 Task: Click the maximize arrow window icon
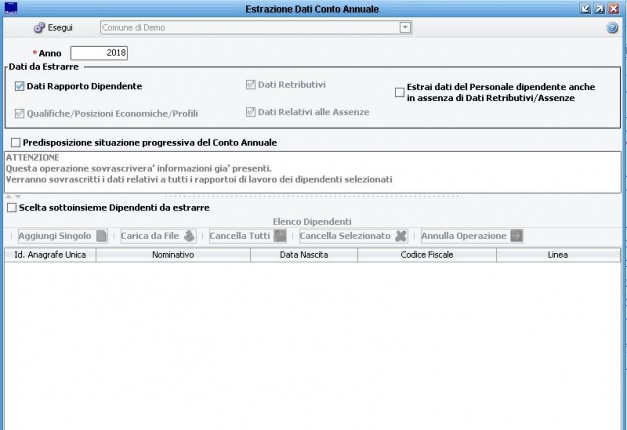[x=599, y=8]
